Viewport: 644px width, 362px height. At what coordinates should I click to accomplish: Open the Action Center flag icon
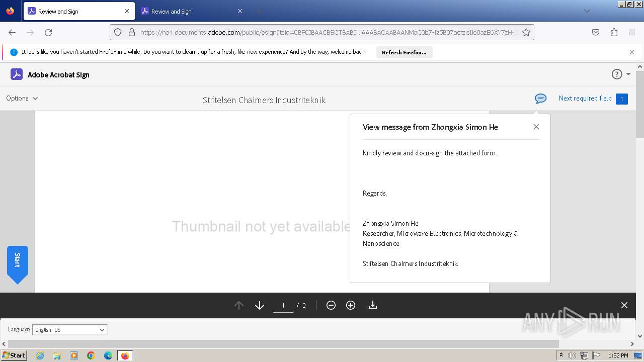(x=596, y=355)
